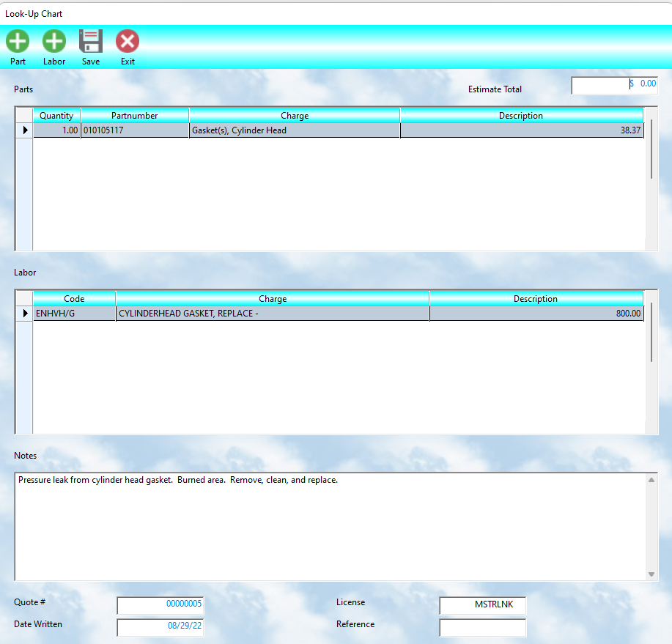The width and height of the screenshot is (672, 644).
Task: Click the Partnumber column header
Action: [x=135, y=116]
